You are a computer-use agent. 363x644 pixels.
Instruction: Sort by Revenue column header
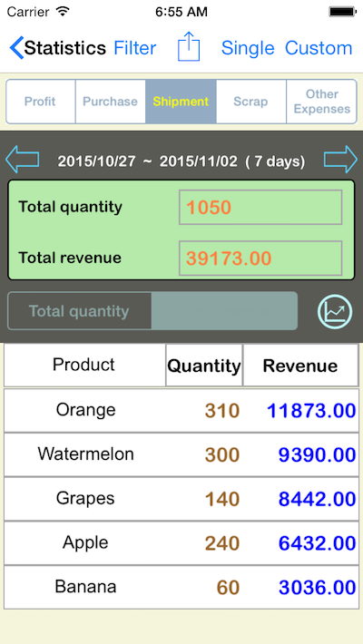click(x=300, y=366)
